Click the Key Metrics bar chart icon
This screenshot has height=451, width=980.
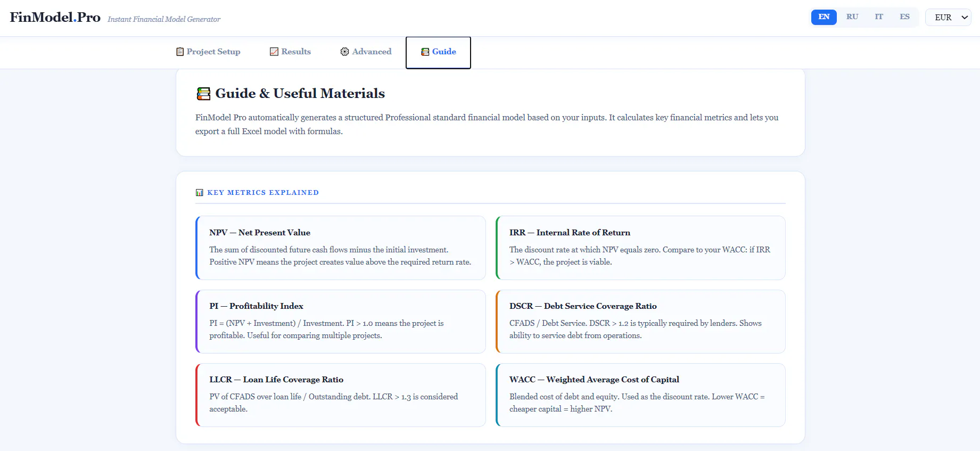coord(200,193)
